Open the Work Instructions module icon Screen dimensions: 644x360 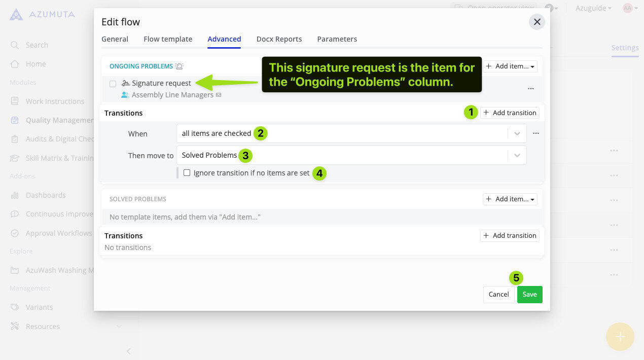click(x=15, y=101)
